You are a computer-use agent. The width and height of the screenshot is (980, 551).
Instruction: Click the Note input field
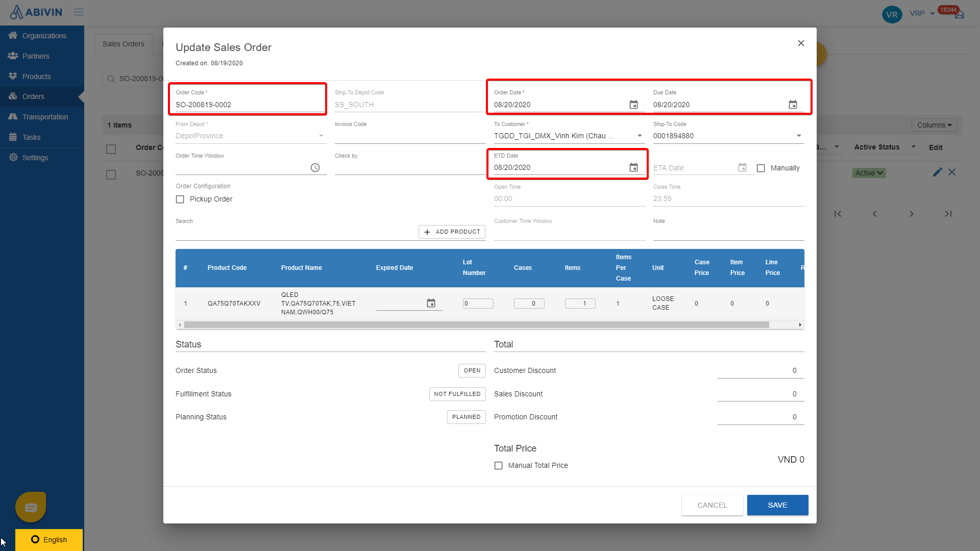[728, 234]
